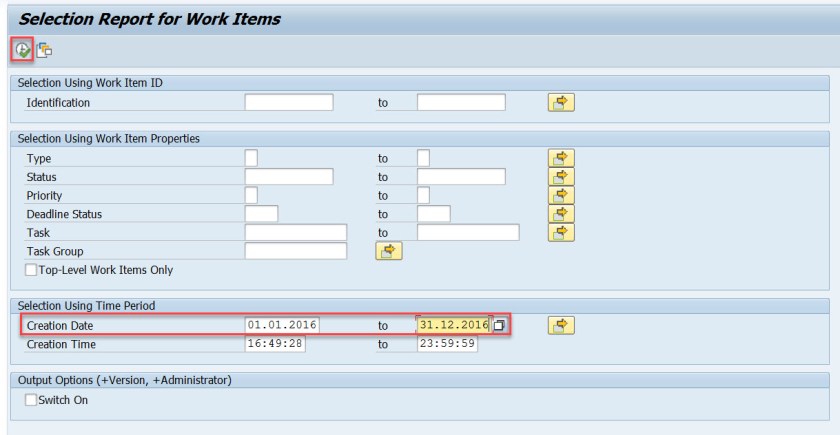840x435 pixels.
Task: Open multiple selection for Creation Date
Action: coord(561,325)
